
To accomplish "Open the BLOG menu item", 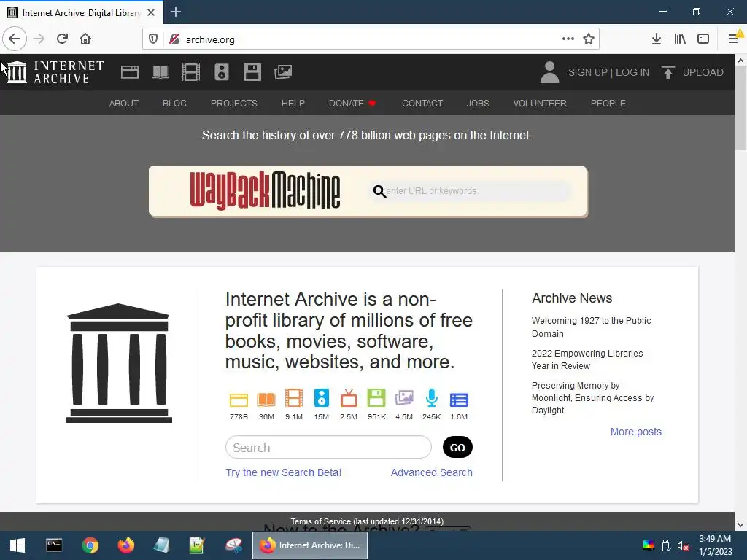I will [174, 104].
